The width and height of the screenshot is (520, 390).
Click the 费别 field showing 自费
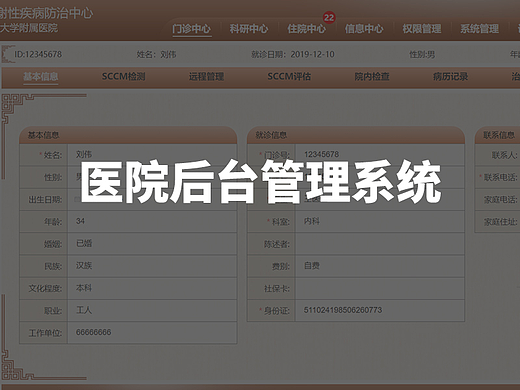tap(380, 266)
